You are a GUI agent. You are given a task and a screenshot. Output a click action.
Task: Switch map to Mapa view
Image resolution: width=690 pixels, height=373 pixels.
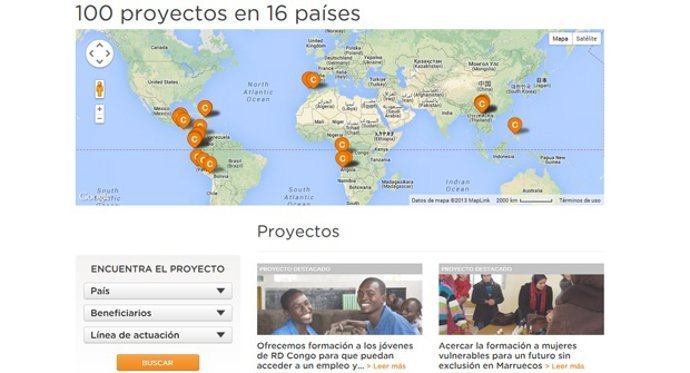click(560, 39)
